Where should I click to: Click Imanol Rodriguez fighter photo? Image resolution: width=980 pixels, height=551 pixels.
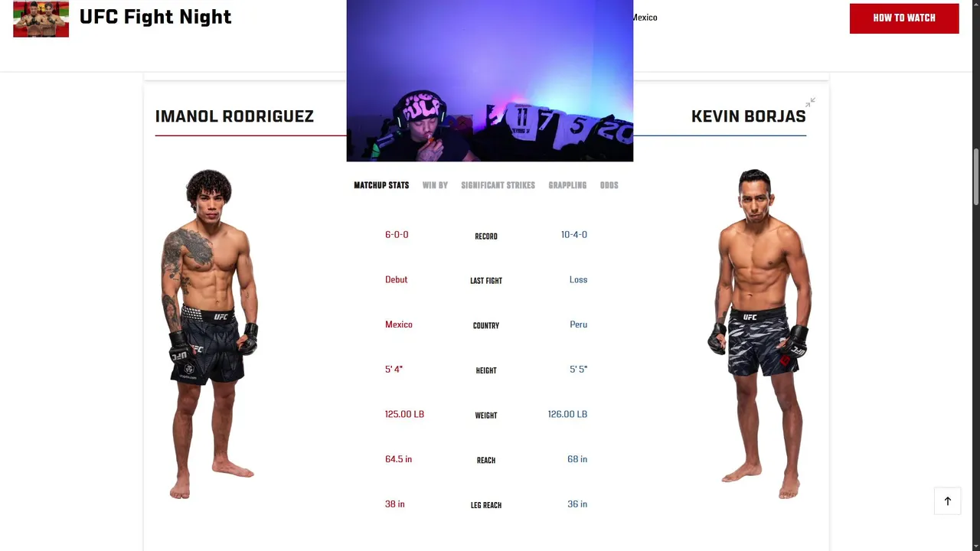click(209, 334)
